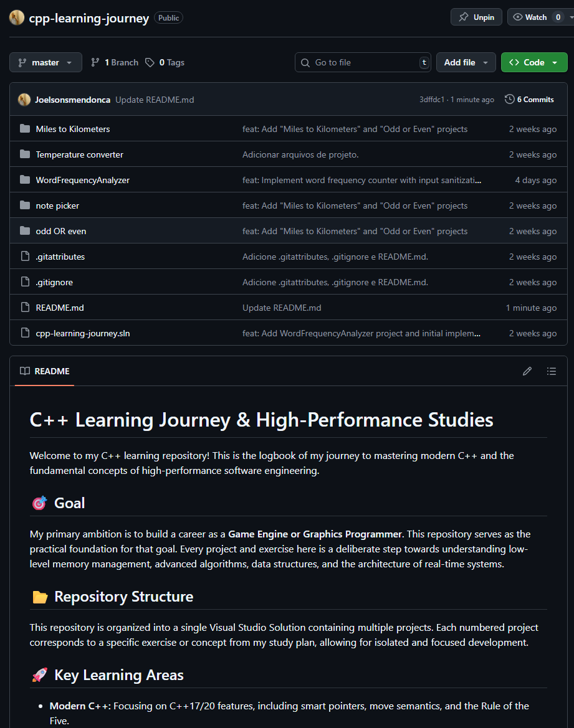
Task: Click the folder icon for odd OR even
Action: (x=25, y=231)
